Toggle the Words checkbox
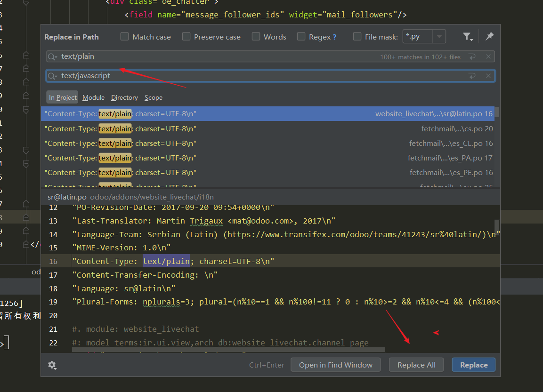 256,37
